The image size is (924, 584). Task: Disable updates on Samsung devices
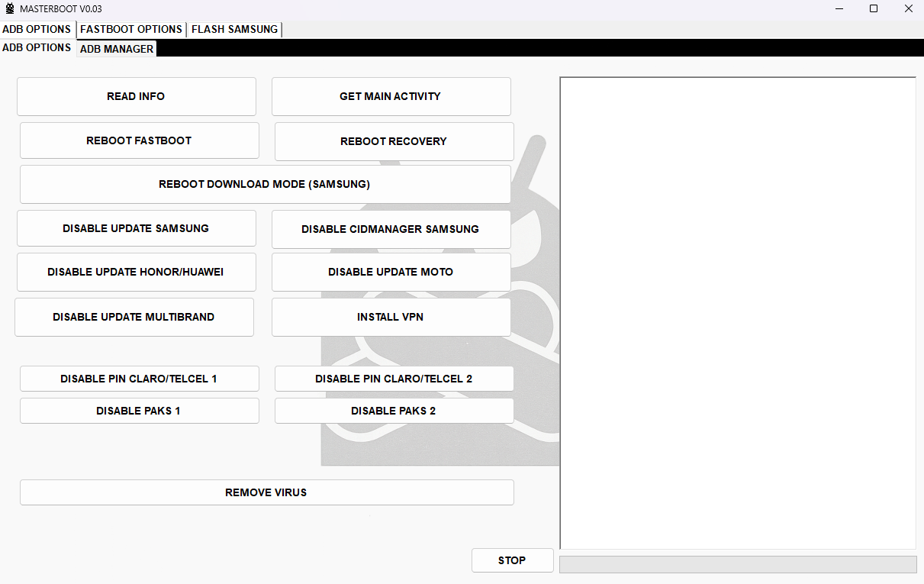[136, 227]
